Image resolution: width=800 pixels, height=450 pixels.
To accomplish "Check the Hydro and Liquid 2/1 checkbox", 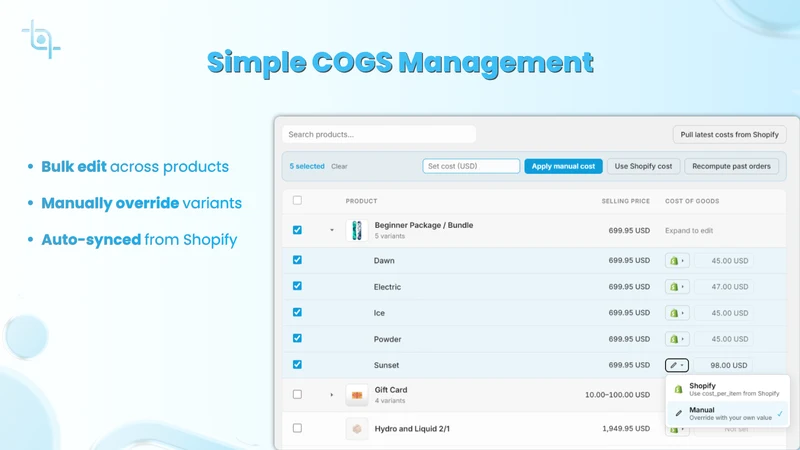I will click(x=297, y=428).
